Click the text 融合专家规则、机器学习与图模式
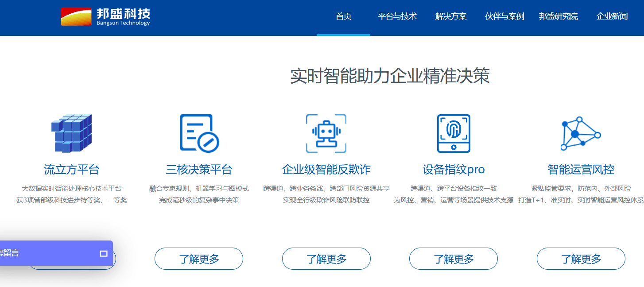 (199, 189)
